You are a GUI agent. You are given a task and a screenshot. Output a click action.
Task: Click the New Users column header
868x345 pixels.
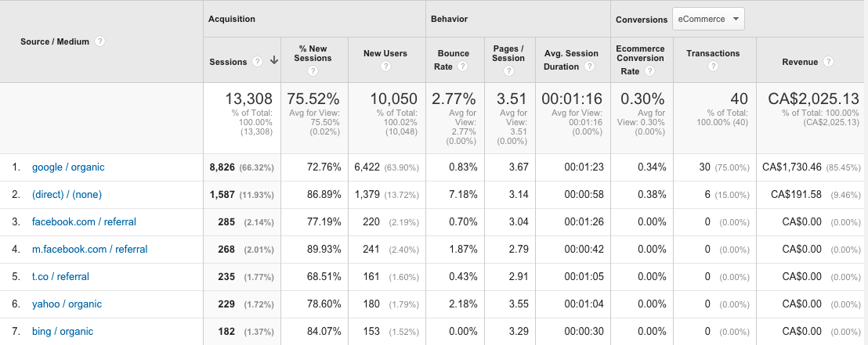[385, 53]
